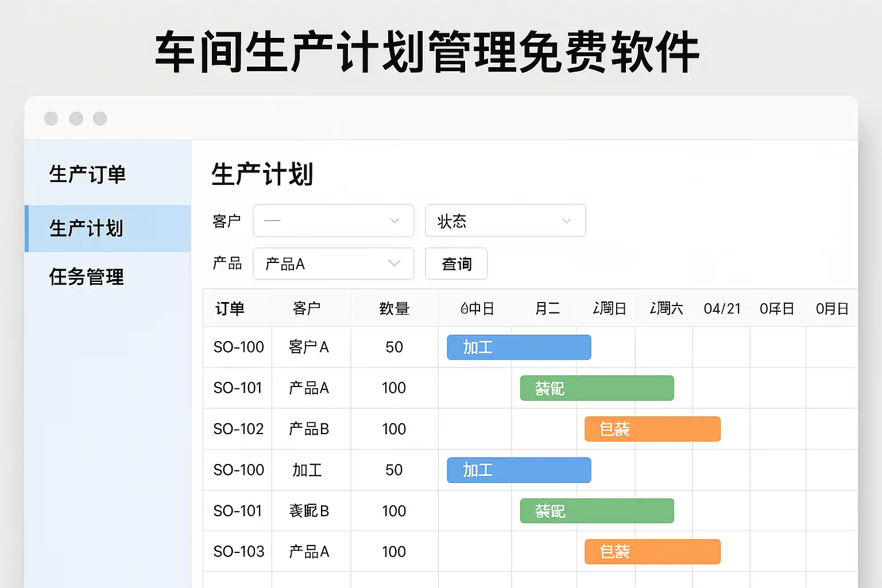Click order number SO-102

point(238,429)
